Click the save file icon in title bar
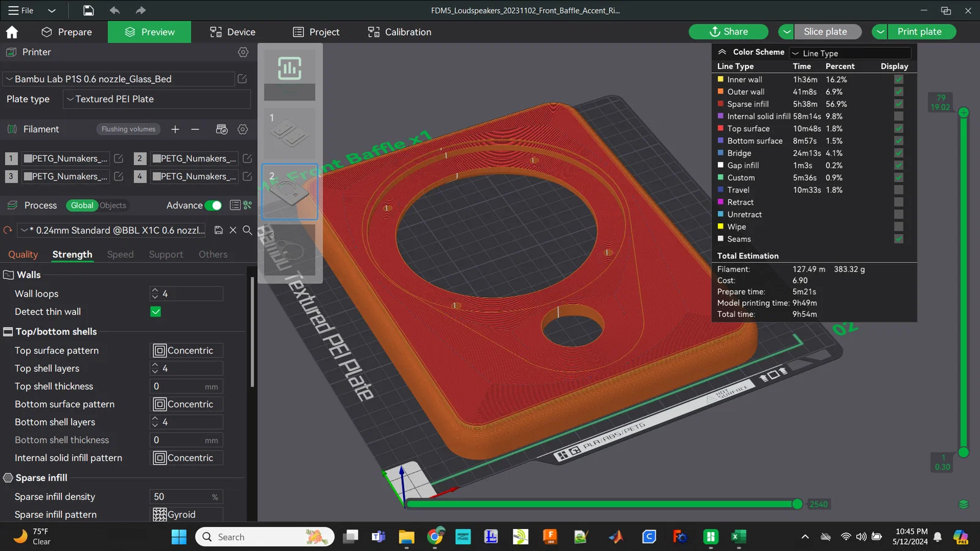980x551 pixels. (89, 10)
